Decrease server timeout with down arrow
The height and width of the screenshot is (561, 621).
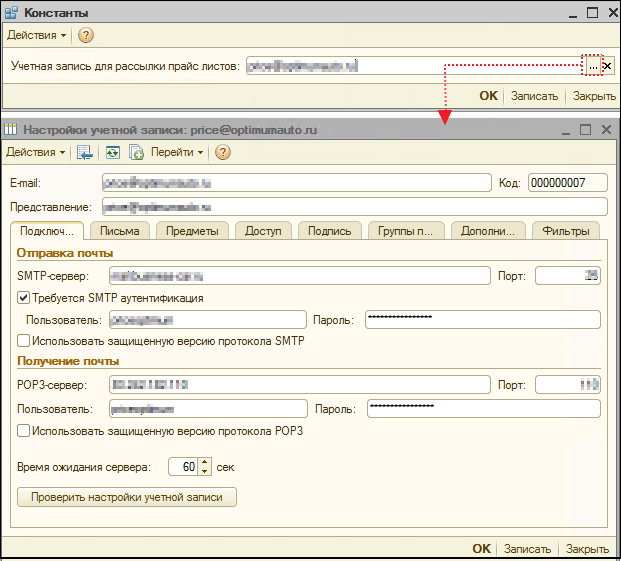(x=204, y=471)
